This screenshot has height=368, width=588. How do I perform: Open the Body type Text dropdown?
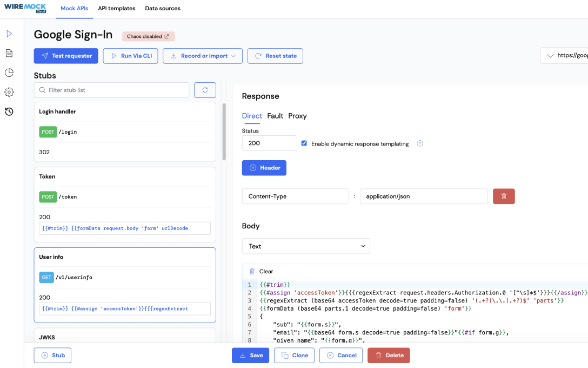[x=306, y=246]
